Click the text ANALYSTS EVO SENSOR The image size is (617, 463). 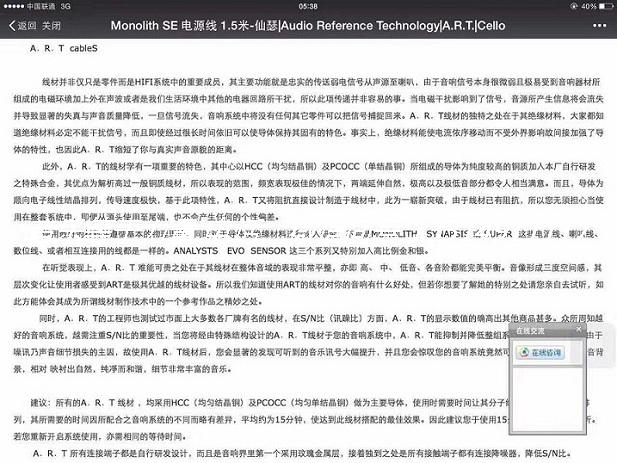(x=230, y=251)
